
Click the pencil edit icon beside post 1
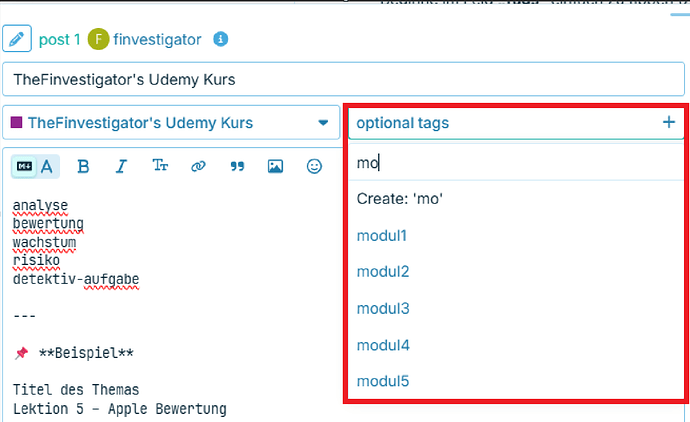pos(17,39)
